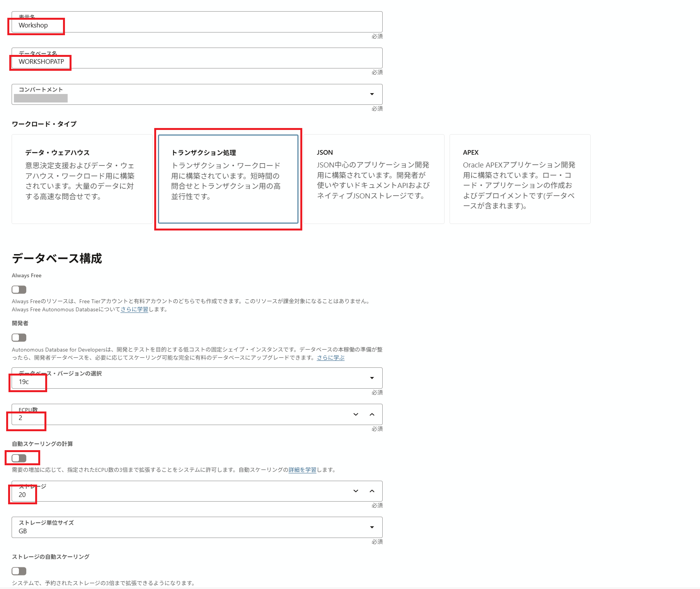Select the データ・ウェアハウス workload card
Screen dimensions: 700x589
click(82, 179)
